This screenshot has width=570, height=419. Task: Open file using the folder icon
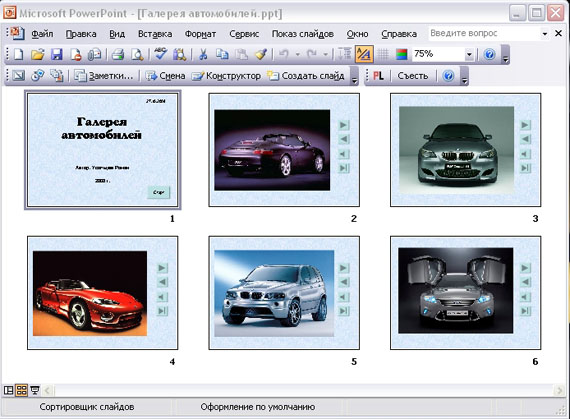37,55
